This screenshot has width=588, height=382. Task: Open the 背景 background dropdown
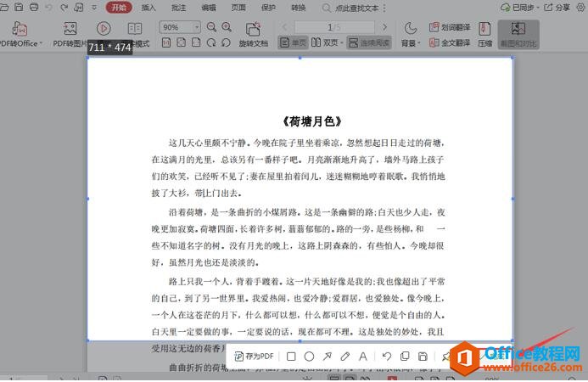[411, 35]
